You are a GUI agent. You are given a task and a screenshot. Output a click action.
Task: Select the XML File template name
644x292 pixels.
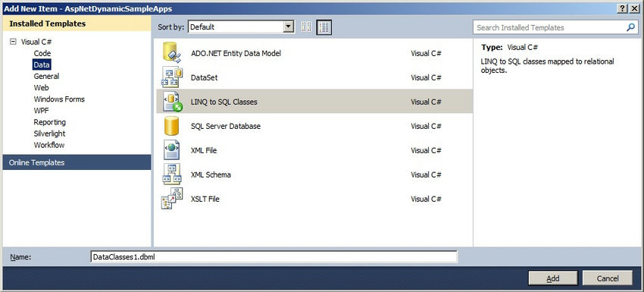(204, 150)
